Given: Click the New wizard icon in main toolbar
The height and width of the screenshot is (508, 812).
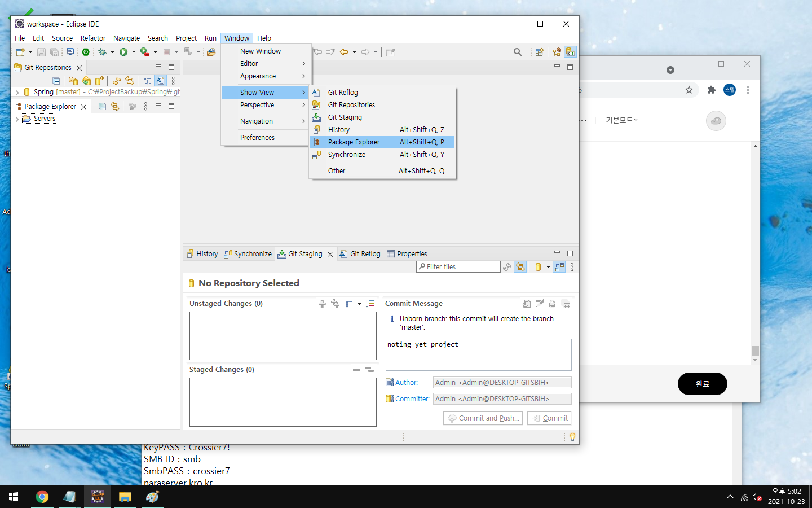Looking at the screenshot, I should tap(20, 52).
